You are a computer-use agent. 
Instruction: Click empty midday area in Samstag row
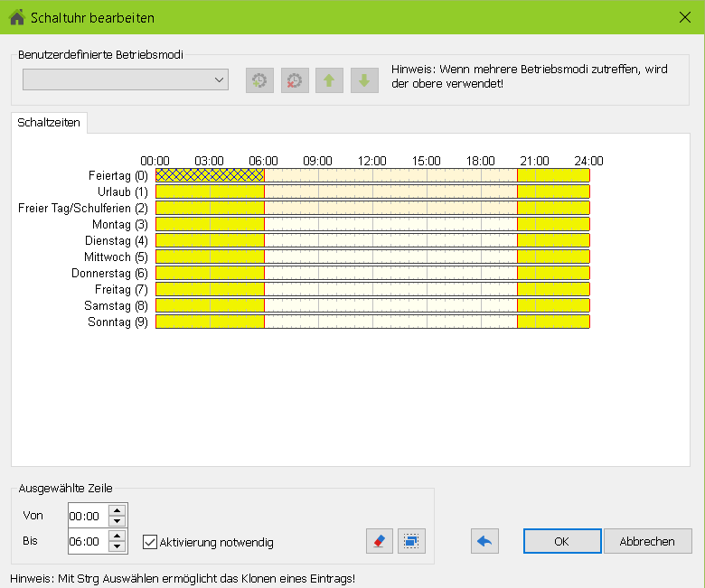(x=390, y=305)
